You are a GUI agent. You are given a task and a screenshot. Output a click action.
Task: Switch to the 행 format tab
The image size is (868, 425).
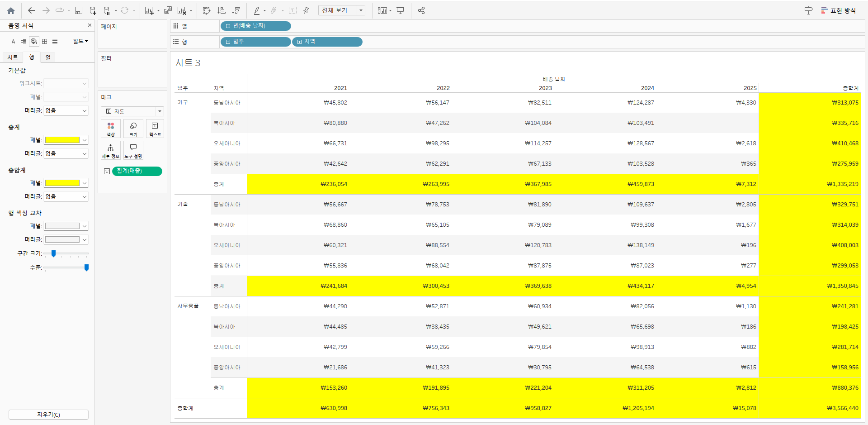point(32,57)
